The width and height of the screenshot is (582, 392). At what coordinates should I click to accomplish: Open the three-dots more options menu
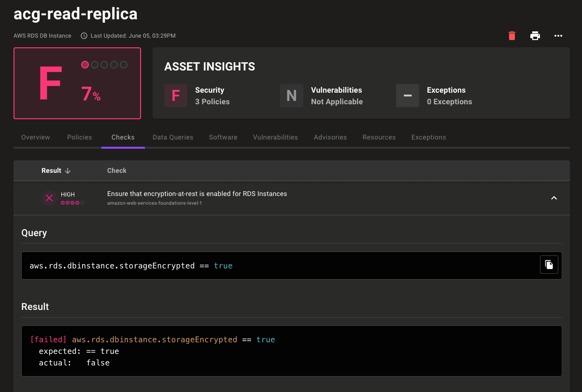(558, 36)
